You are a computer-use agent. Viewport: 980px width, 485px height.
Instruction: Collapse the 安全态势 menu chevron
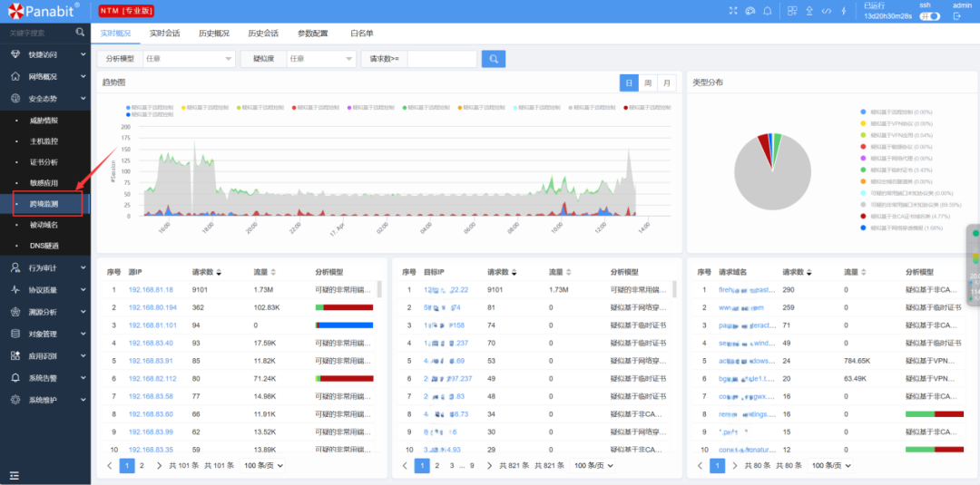pos(83,98)
